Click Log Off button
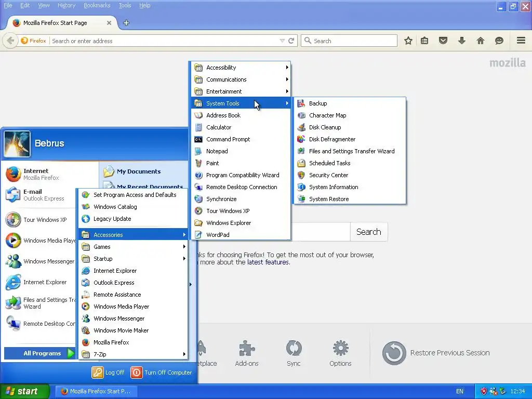Viewport: 532px width, 399px height. (108, 373)
